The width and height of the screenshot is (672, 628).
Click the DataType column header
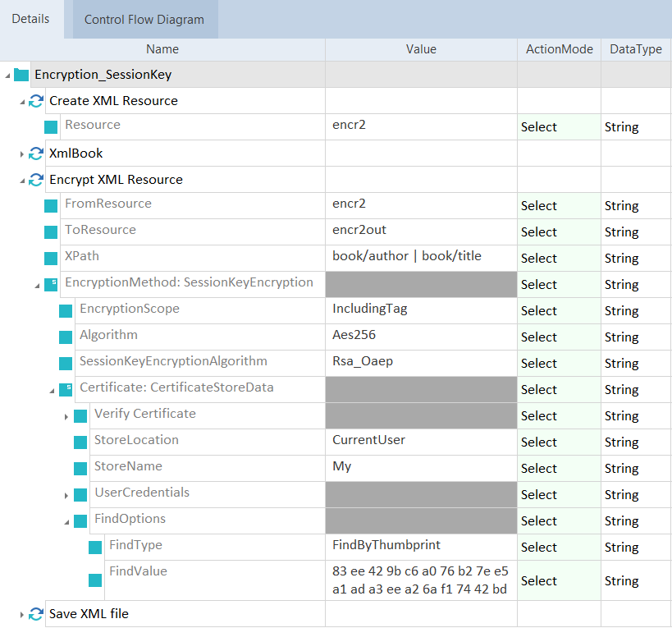pyautogui.click(x=635, y=49)
